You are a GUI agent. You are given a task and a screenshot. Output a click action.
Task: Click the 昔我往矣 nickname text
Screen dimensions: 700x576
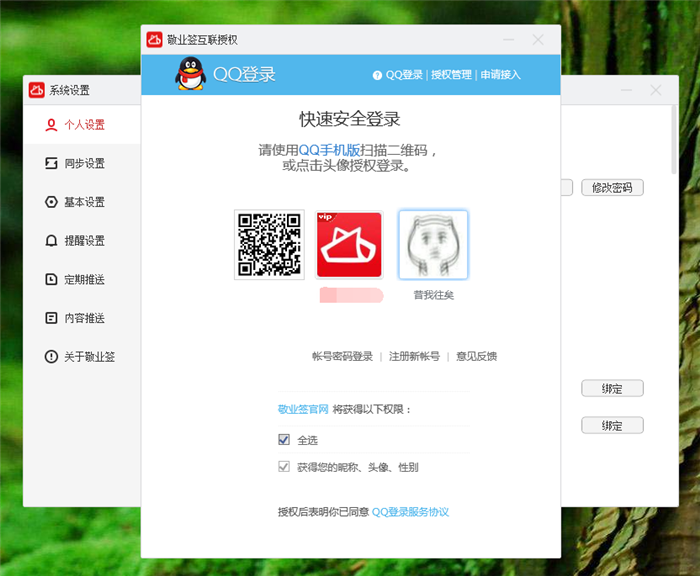pyautogui.click(x=433, y=295)
